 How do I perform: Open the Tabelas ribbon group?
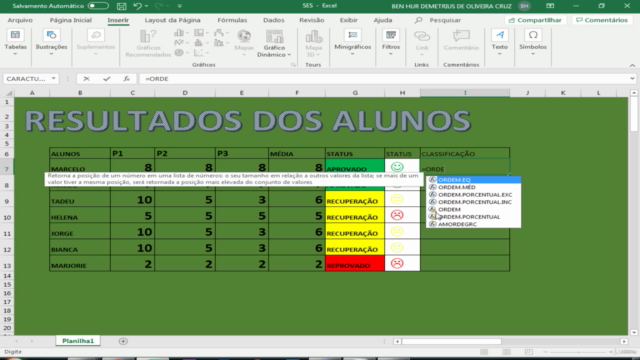(16, 43)
